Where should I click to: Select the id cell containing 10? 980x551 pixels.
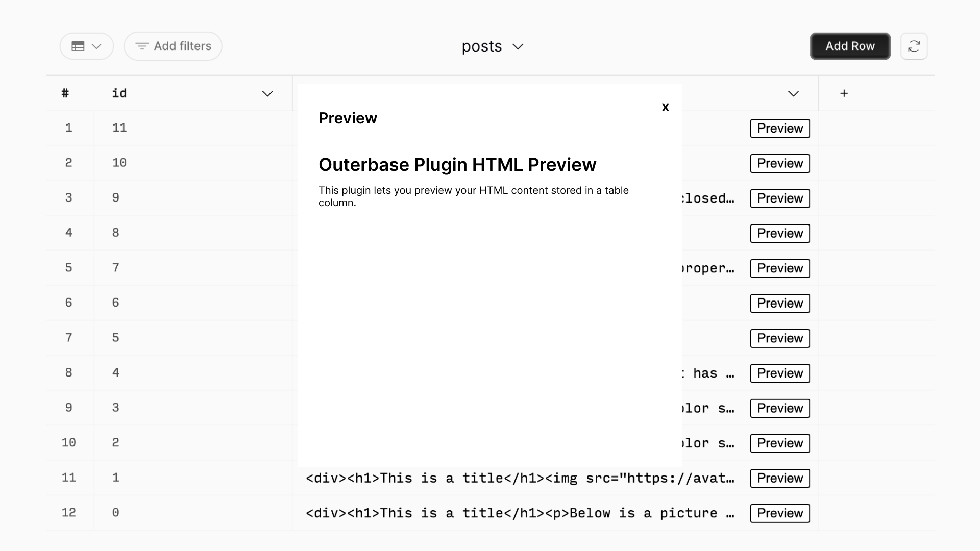(193, 163)
